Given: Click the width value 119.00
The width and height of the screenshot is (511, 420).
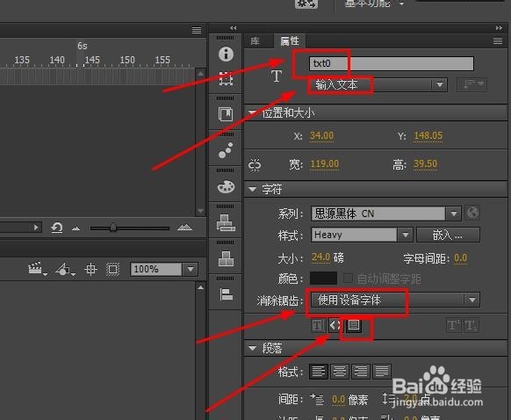Looking at the screenshot, I should (324, 163).
